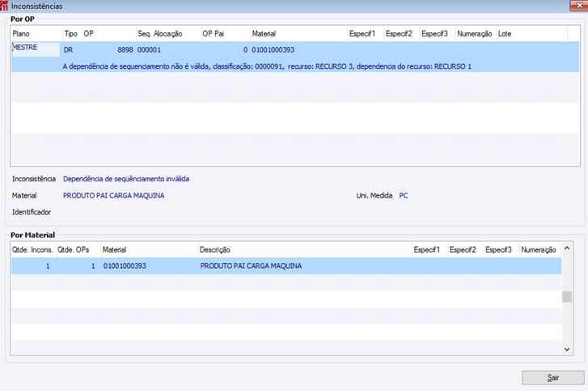Close the Inconsistências window

579,5
